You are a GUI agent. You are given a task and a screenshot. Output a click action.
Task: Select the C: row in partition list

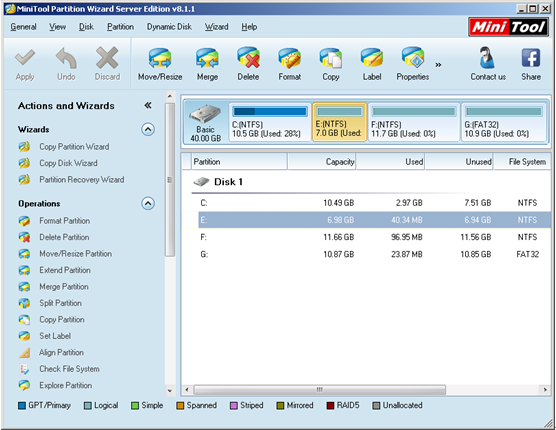366,203
